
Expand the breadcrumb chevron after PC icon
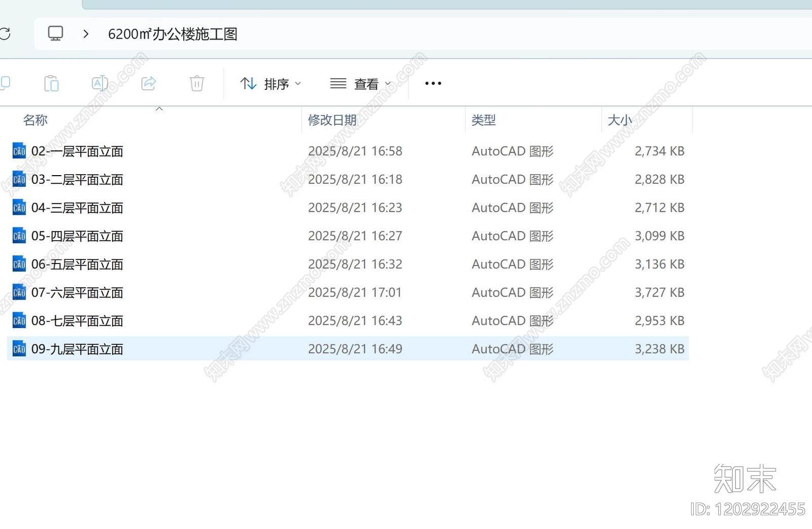tap(86, 34)
